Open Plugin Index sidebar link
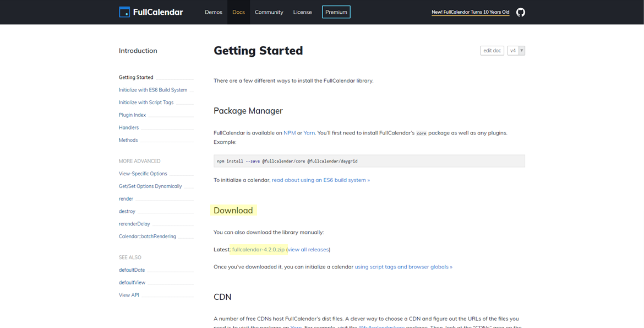Viewport: 644px width, 328px height. (x=132, y=115)
